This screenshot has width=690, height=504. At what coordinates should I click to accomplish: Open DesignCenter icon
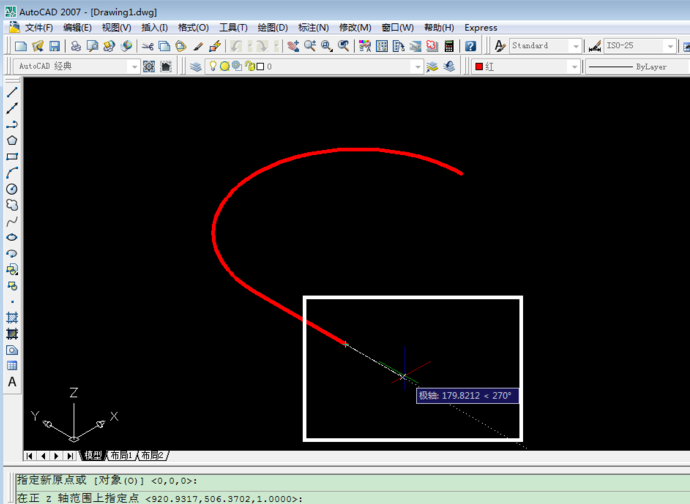click(x=382, y=46)
